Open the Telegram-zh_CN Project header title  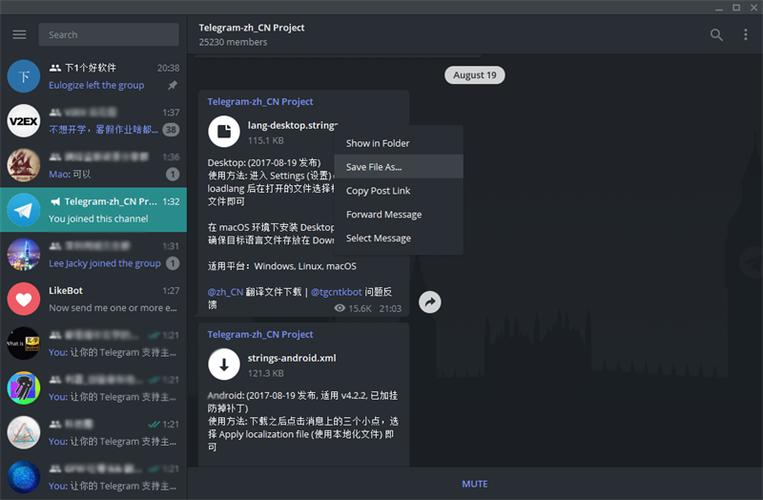[252, 28]
